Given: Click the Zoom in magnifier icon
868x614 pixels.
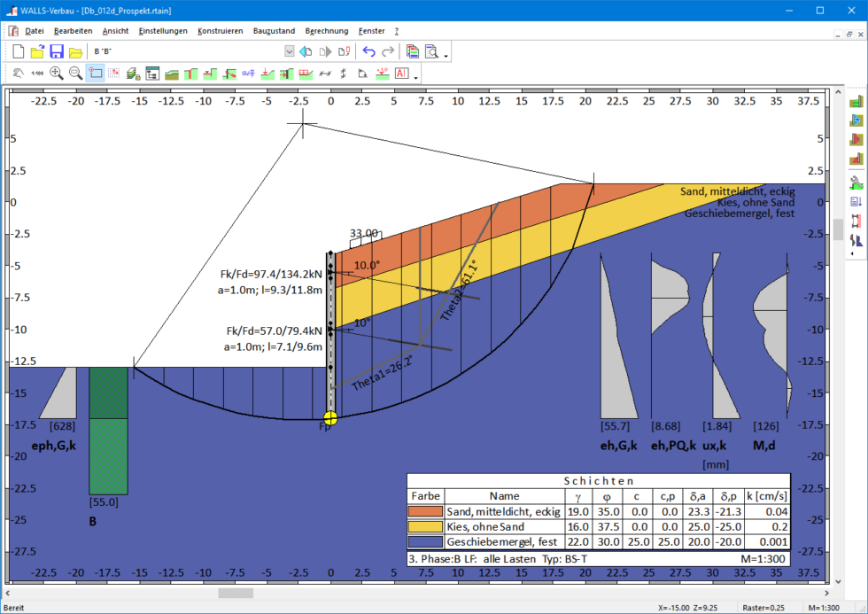Looking at the screenshot, I should pyautogui.click(x=57, y=74).
